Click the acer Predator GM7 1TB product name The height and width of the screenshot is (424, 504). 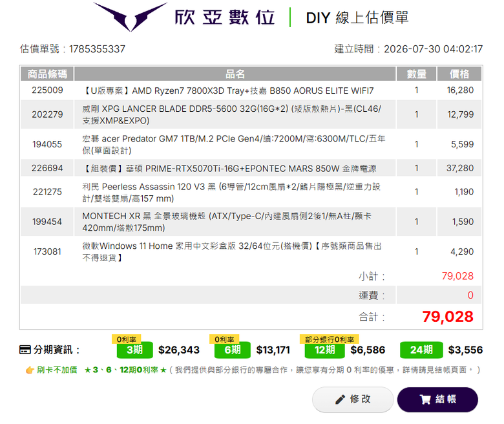click(x=234, y=145)
